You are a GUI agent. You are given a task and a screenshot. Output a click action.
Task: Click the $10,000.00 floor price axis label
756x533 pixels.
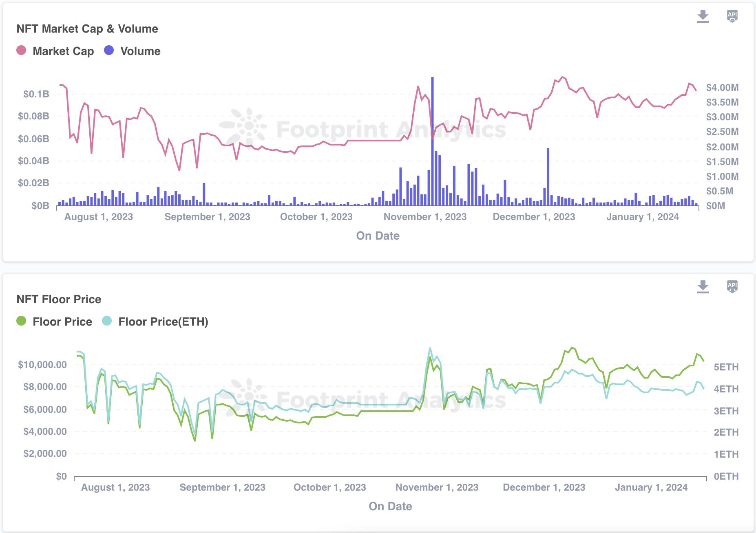coord(42,365)
